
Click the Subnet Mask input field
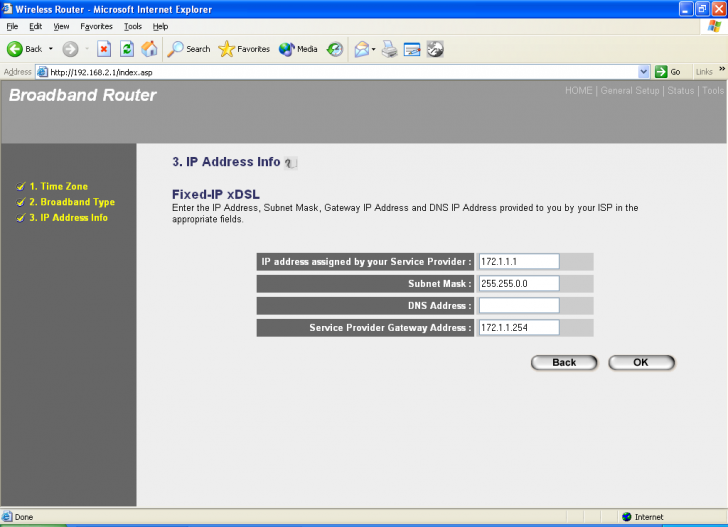[x=518, y=283]
